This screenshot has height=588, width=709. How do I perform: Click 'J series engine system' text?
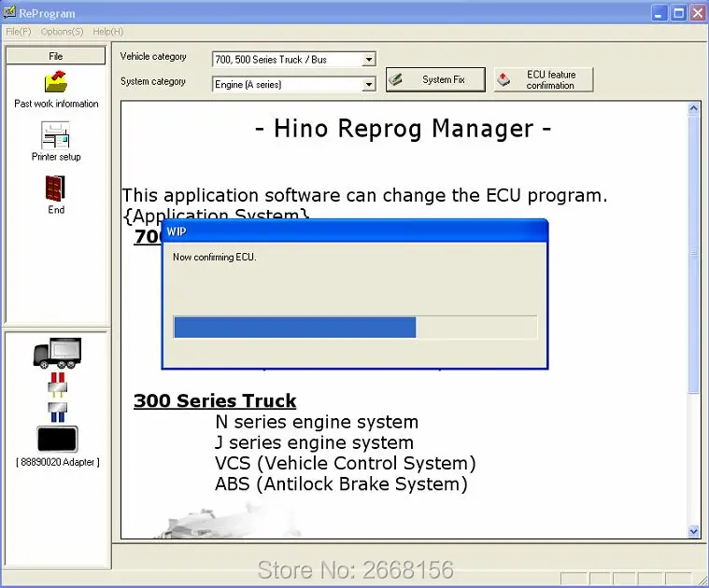314,442
